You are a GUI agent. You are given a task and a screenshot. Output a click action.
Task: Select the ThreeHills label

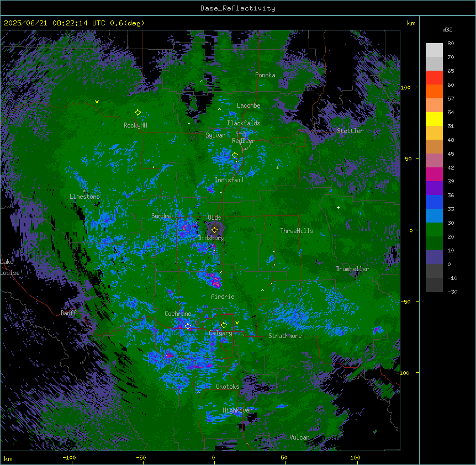click(x=297, y=231)
